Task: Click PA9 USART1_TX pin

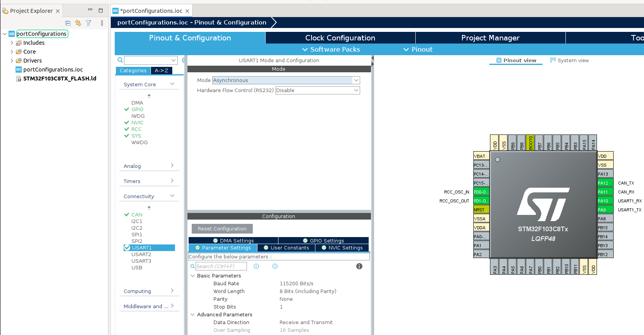Action: 605,210
